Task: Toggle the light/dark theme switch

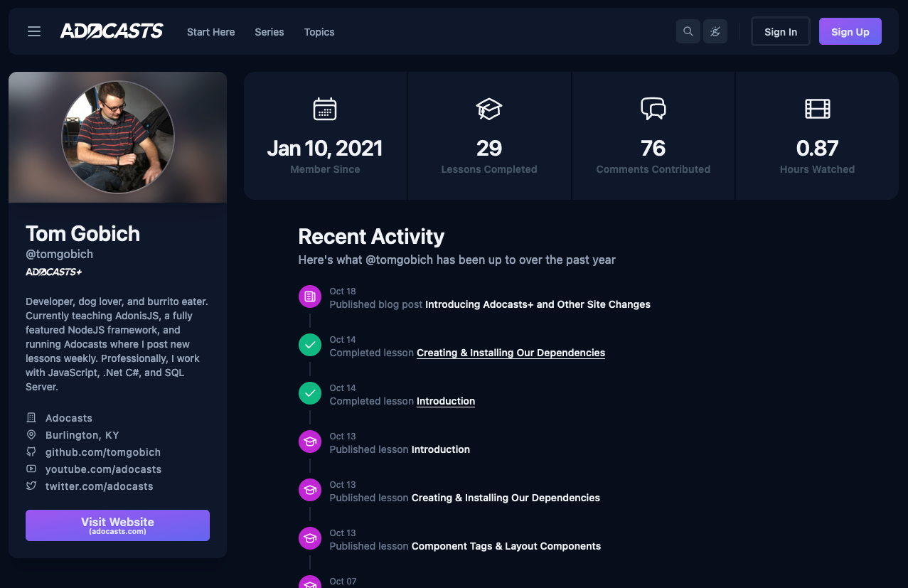Action: click(x=715, y=31)
